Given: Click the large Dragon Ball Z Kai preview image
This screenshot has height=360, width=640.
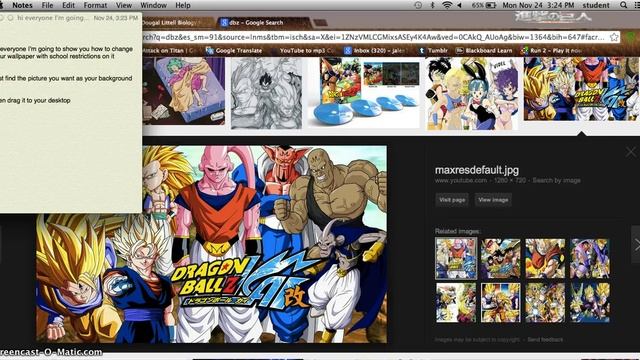Looking at the screenshot, I should [x=211, y=244].
